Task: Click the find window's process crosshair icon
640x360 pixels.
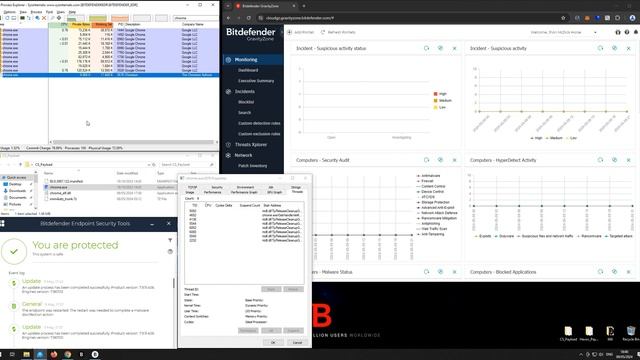Action: click(59, 18)
